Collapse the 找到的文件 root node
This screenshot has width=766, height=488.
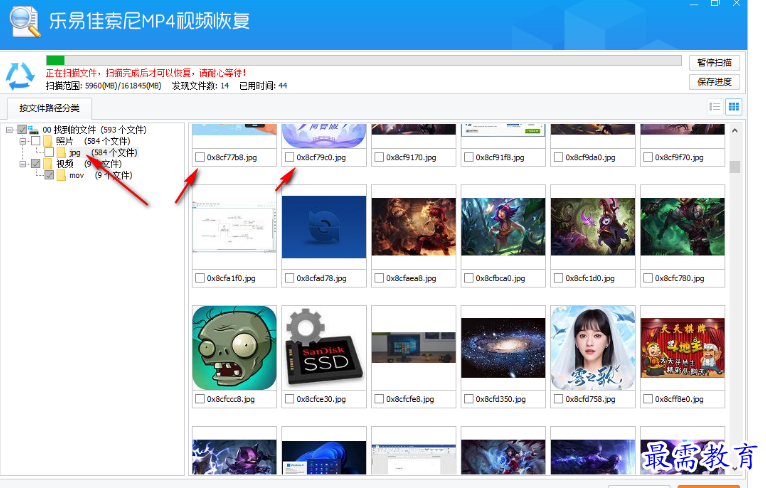[x=9, y=130]
